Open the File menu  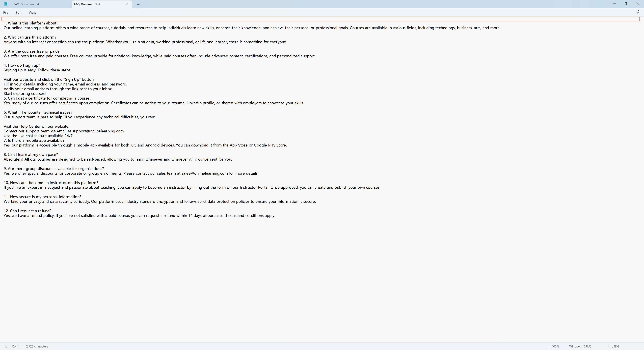[6, 13]
